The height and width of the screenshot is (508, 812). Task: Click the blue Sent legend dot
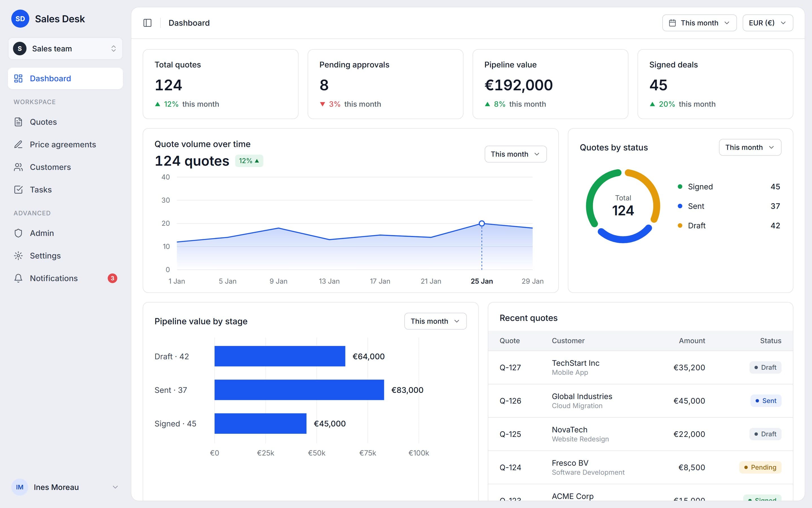pyautogui.click(x=680, y=206)
